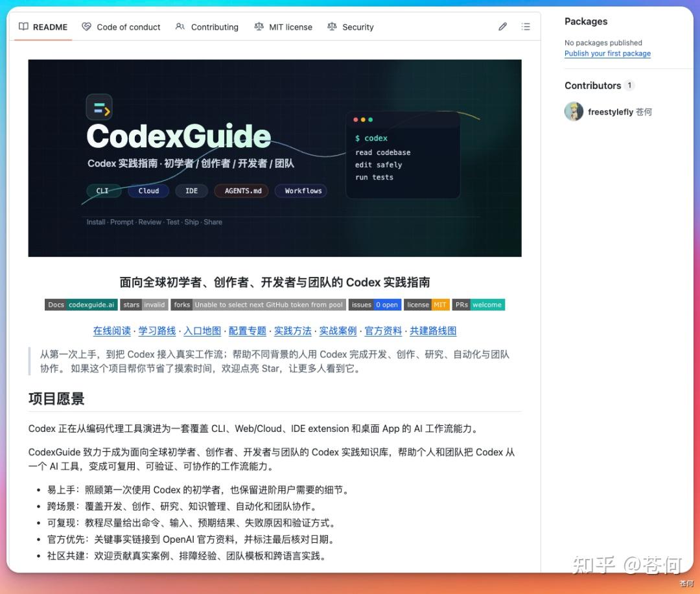Open the 入口地图 link

point(202,331)
